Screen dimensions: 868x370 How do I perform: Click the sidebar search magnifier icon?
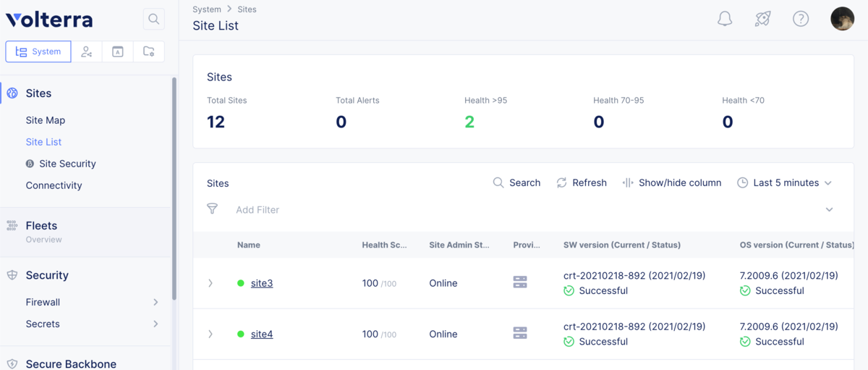pyautogui.click(x=153, y=20)
